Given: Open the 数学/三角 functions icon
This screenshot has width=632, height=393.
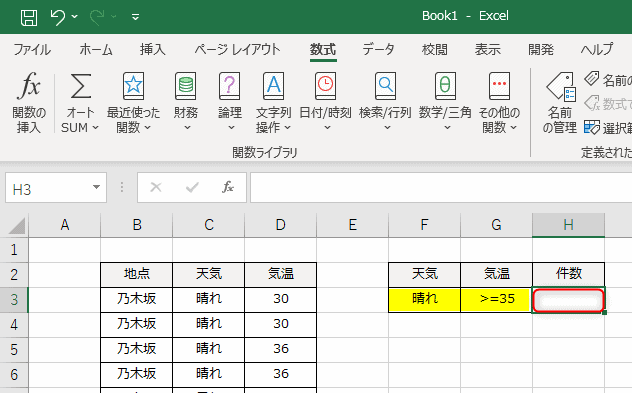Looking at the screenshot, I should point(445,86).
